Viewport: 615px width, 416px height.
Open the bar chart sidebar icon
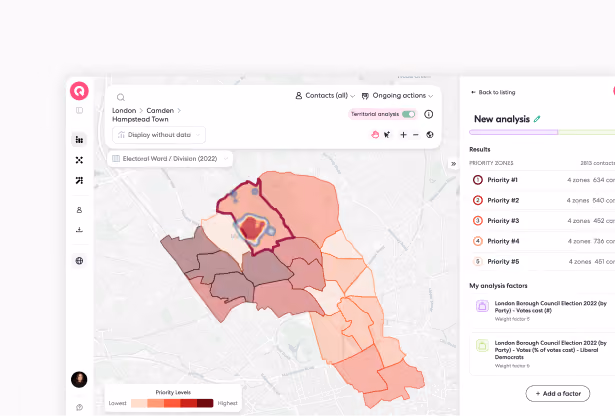[x=79, y=140]
